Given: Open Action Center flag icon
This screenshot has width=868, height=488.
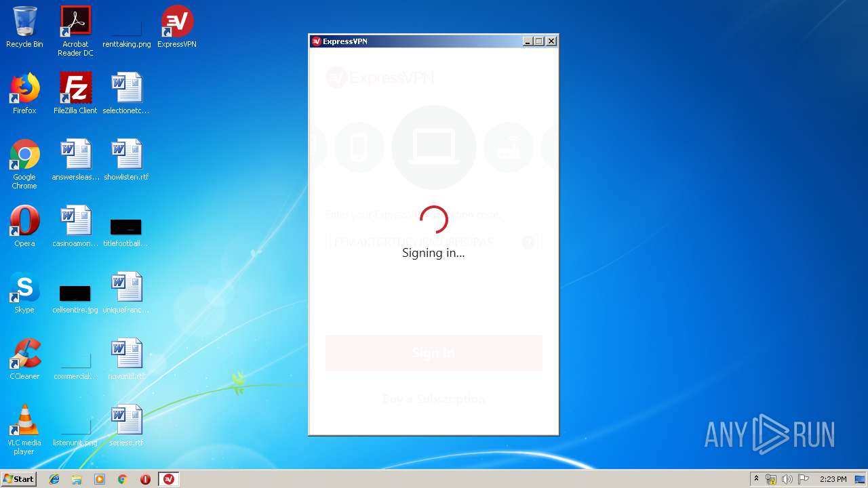Looking at the screenshot, I should point(803,479).
